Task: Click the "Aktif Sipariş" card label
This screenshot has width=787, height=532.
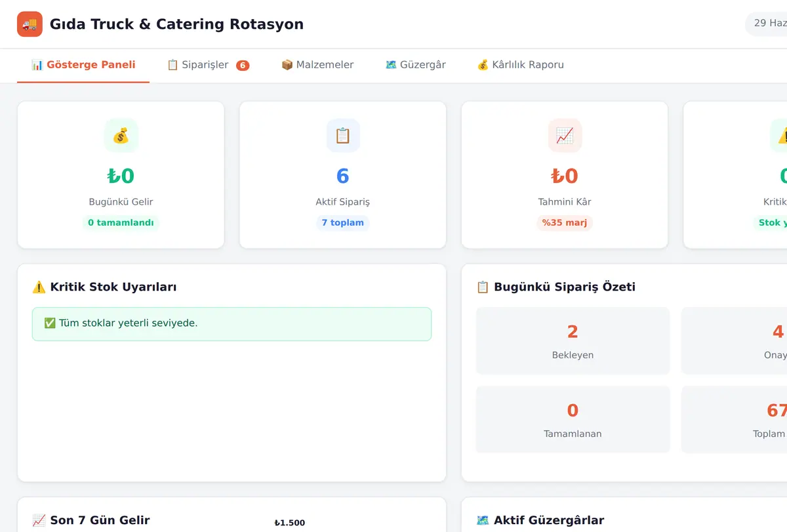Action: tap(343, 202)
